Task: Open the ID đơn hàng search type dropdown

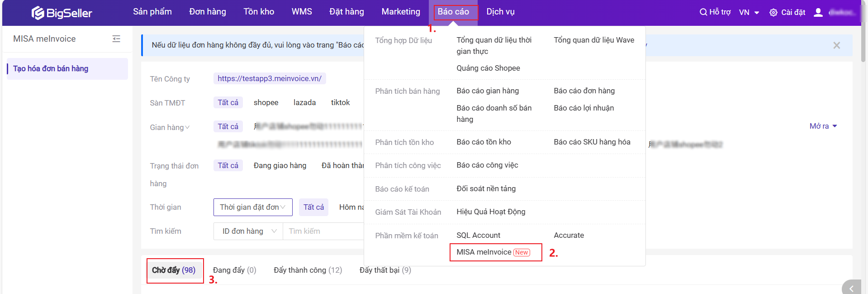Action: pos(248,231)
